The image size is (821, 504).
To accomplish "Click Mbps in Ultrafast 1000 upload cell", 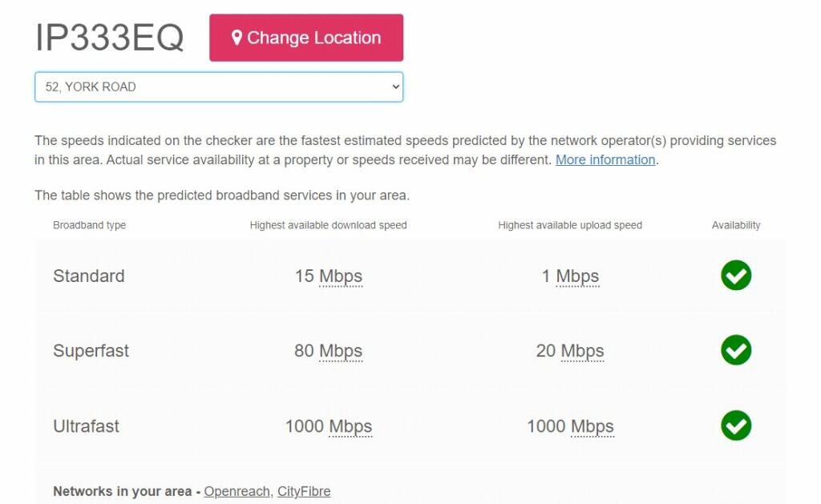I will pos(592,426).
